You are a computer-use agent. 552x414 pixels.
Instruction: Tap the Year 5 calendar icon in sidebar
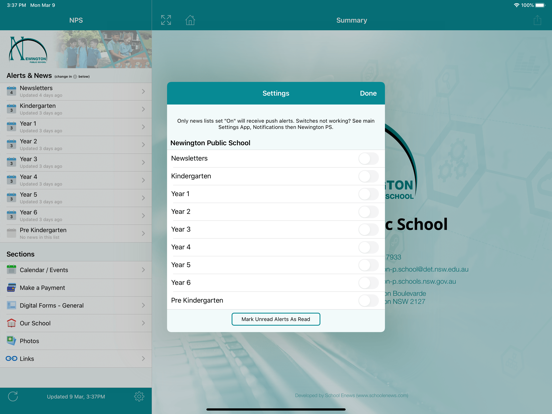11,197
